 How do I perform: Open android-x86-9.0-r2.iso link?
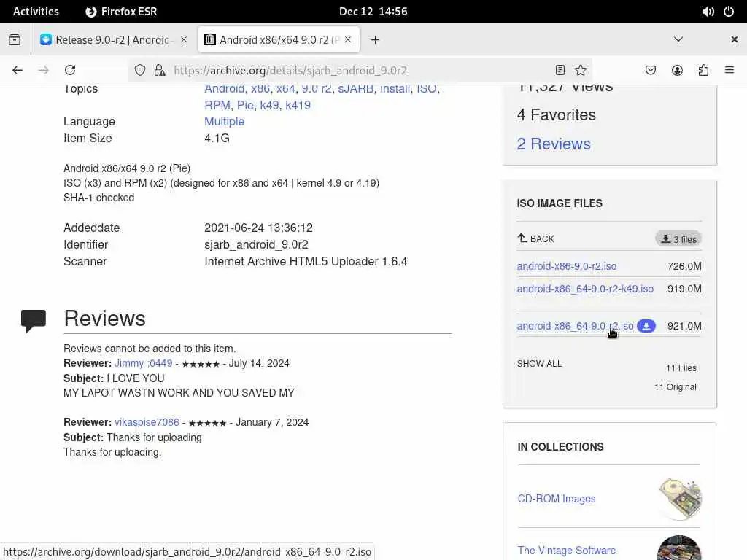566,266
